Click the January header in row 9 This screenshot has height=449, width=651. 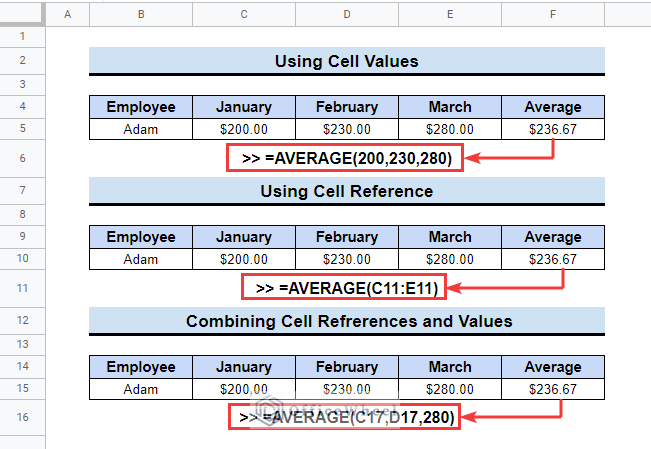(x=244, y=237)
